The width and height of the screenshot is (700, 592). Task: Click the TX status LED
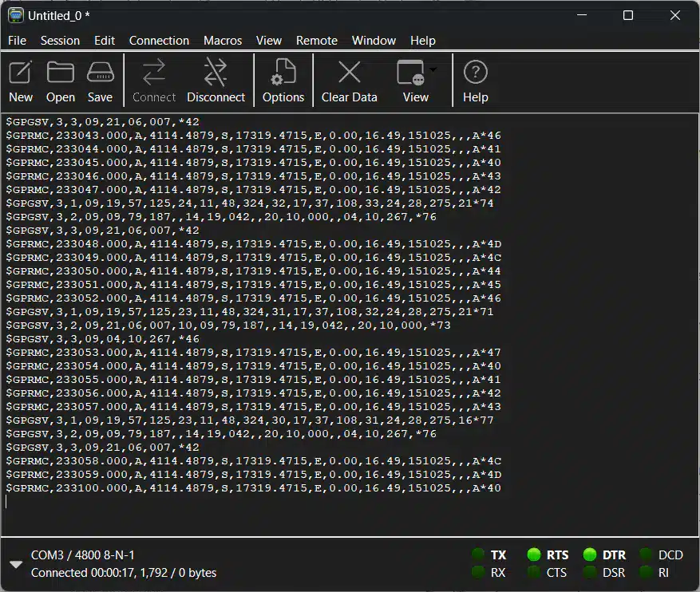click(479, 555)
